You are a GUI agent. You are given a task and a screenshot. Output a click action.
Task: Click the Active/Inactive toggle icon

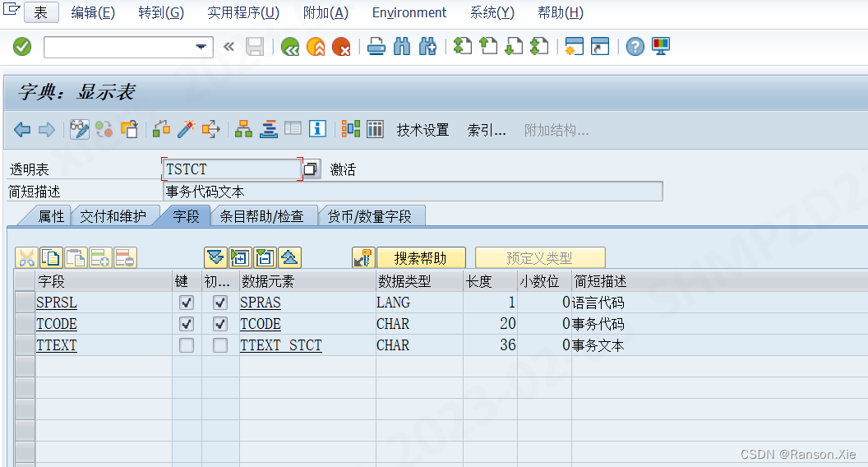[104, 130]
